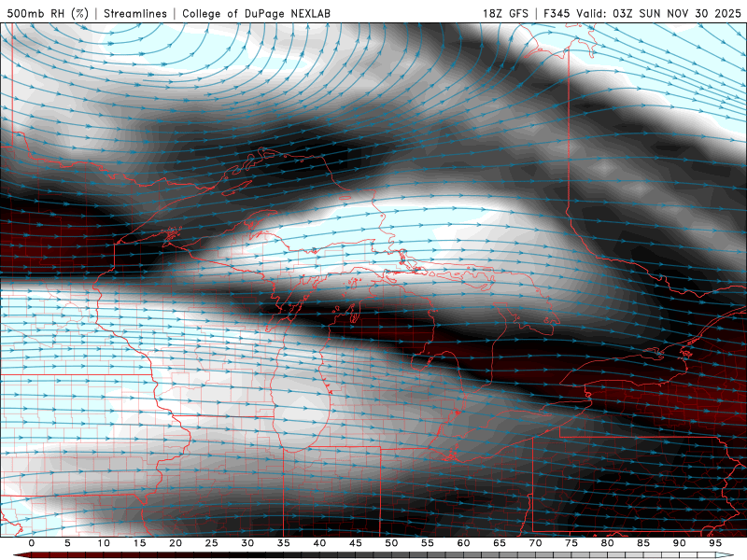Select the "95" scale label
747x560 pixels.
tap(715, 543)
